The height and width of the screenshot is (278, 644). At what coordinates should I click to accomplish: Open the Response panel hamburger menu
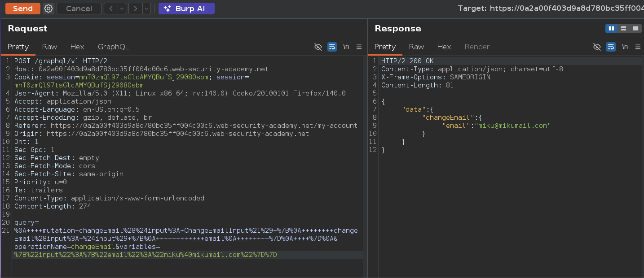click(x=638, y=47)
